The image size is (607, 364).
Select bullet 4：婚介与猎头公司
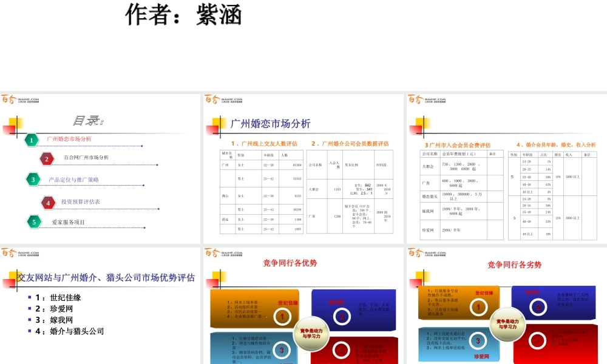click(x=70, y=331)
